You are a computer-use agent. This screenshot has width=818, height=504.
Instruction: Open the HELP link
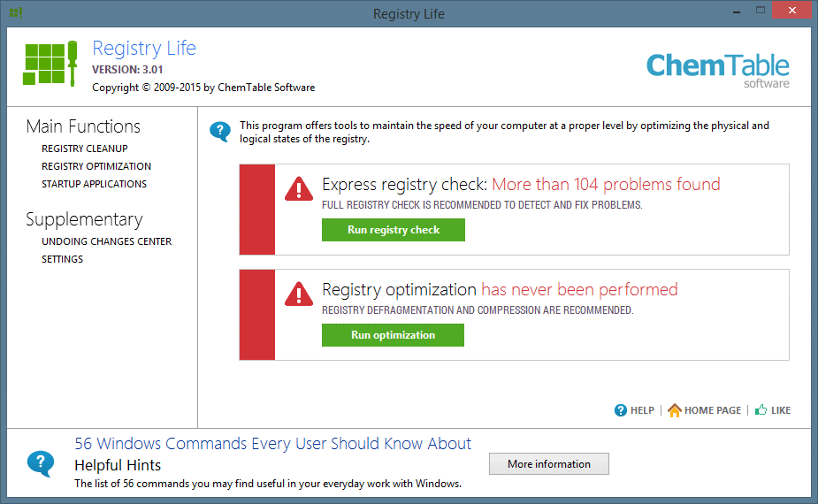click(642, 410)
